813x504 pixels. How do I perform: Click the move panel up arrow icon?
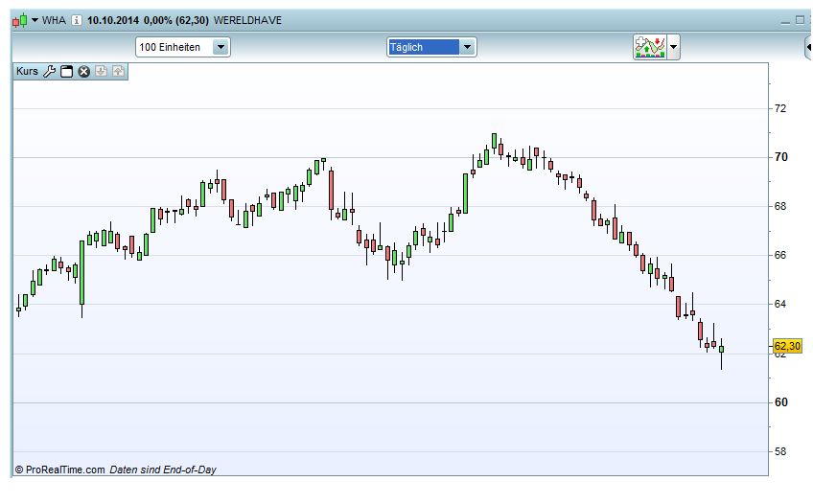click(x=119, y=71)
